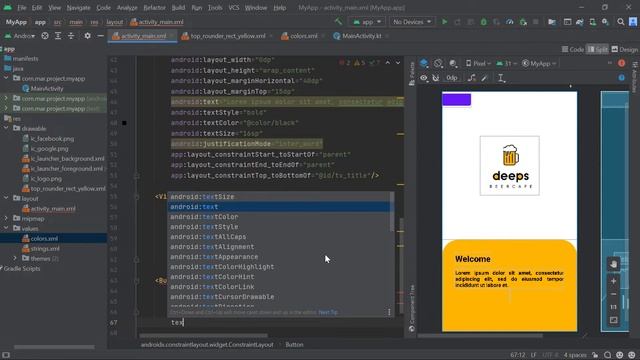
Task: Open ic_logo.png in project tree
Action: pos(46,178)
